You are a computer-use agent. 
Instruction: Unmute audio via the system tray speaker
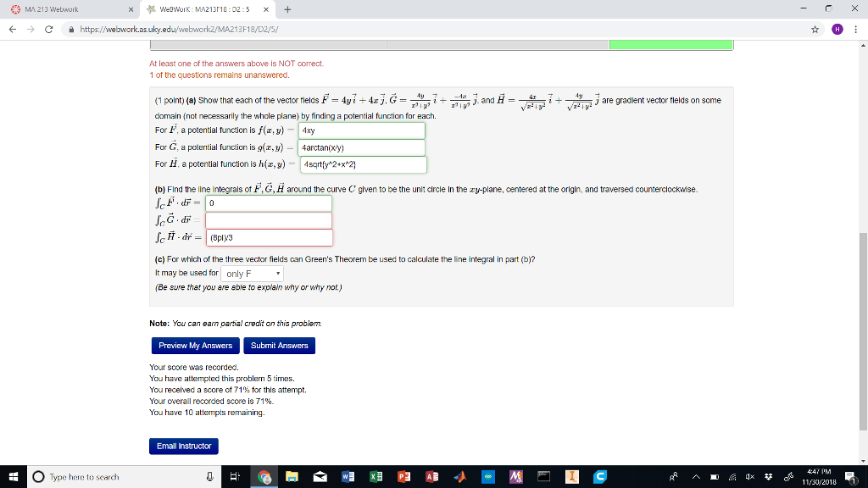point(749,477)
